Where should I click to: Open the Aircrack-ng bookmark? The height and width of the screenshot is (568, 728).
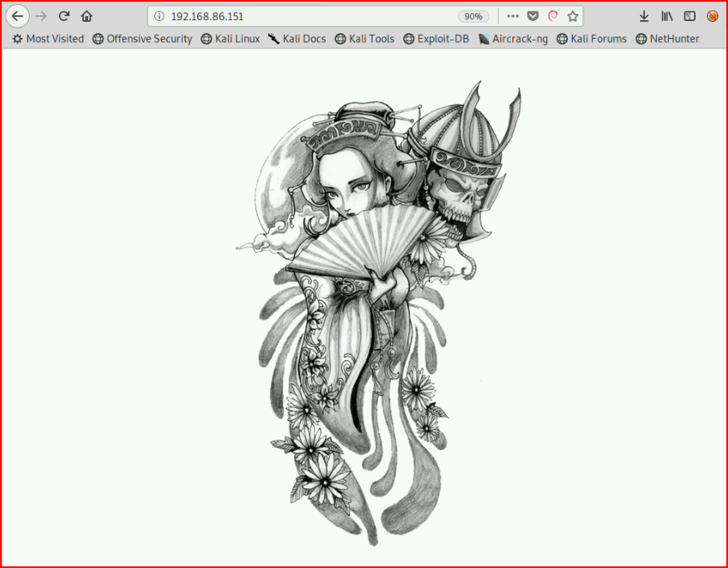(x=513, y=39)
